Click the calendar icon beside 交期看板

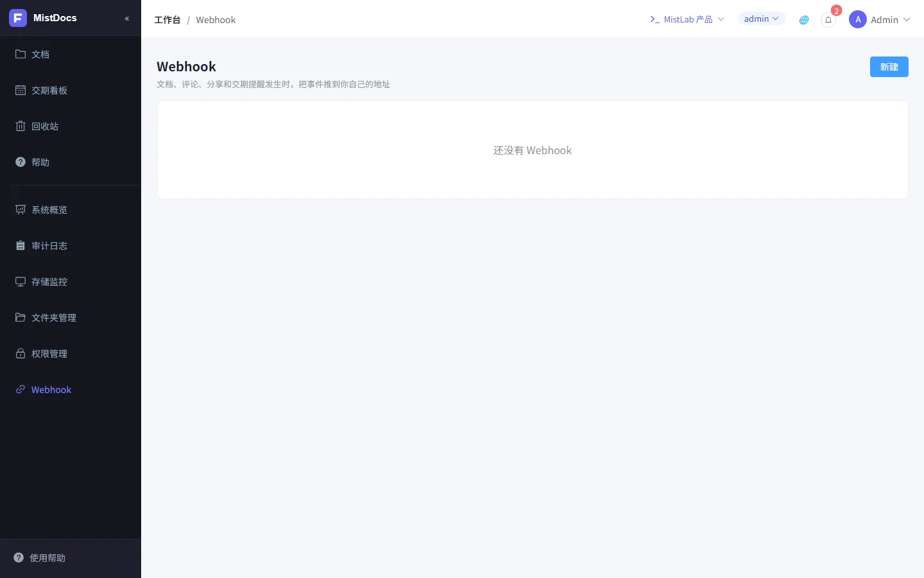click(21, 90)
